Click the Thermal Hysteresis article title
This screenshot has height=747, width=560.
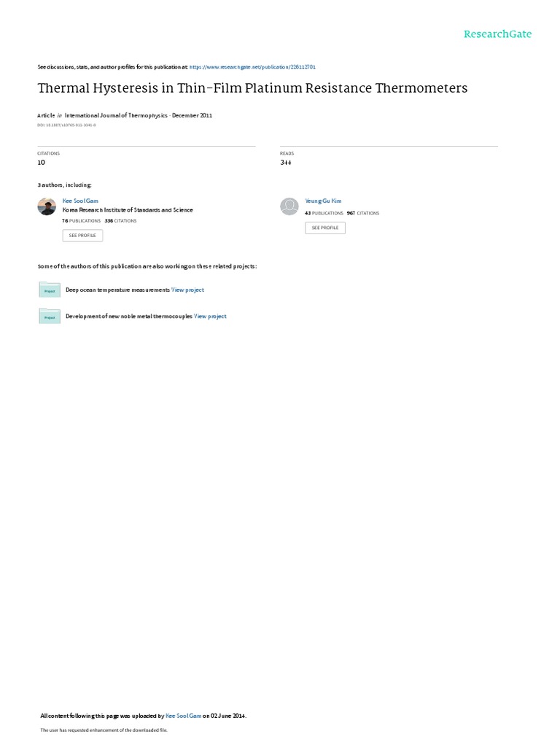[252, 88]
